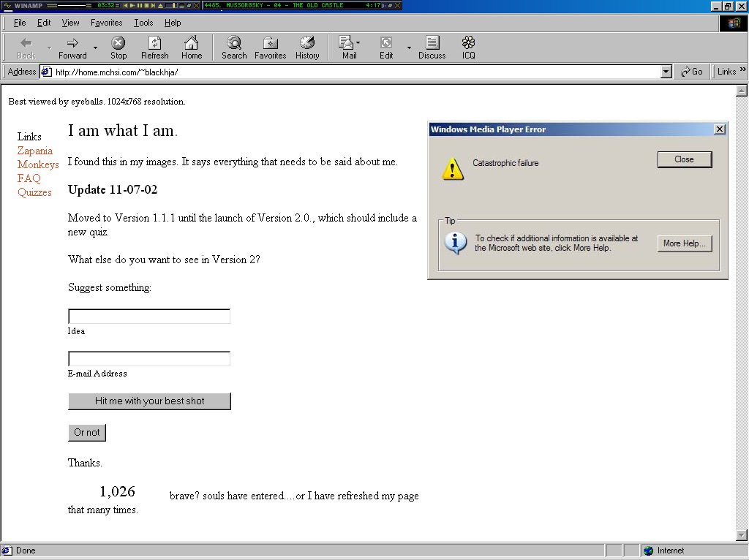Image resolution: width=749 pixels, height=560 pixels.
Task: Refresh the current web page
Action: [x=154, y=48]
